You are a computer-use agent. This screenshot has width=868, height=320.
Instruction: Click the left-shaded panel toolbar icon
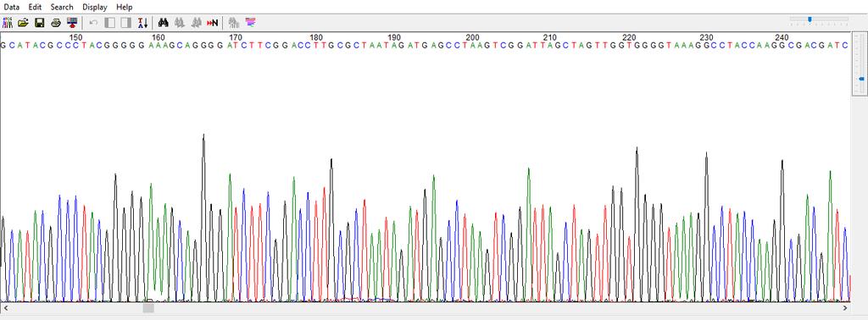point(109,23)
